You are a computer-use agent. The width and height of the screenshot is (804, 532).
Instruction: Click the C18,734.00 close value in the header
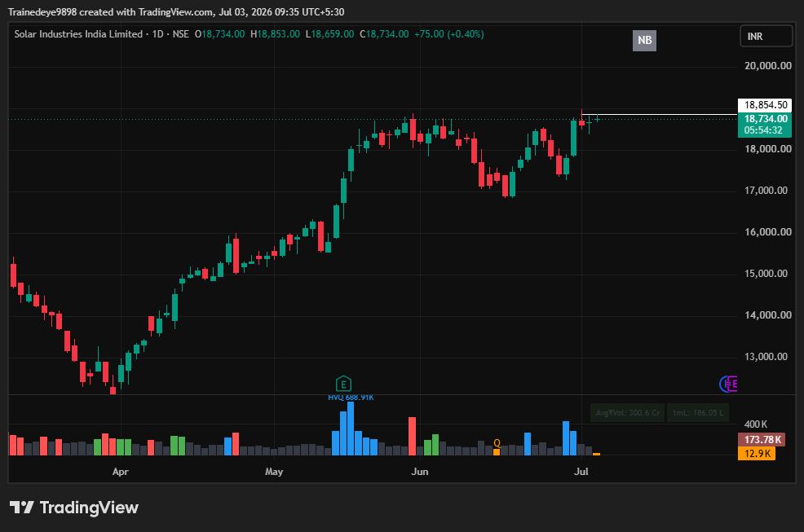tap(384, 34)
